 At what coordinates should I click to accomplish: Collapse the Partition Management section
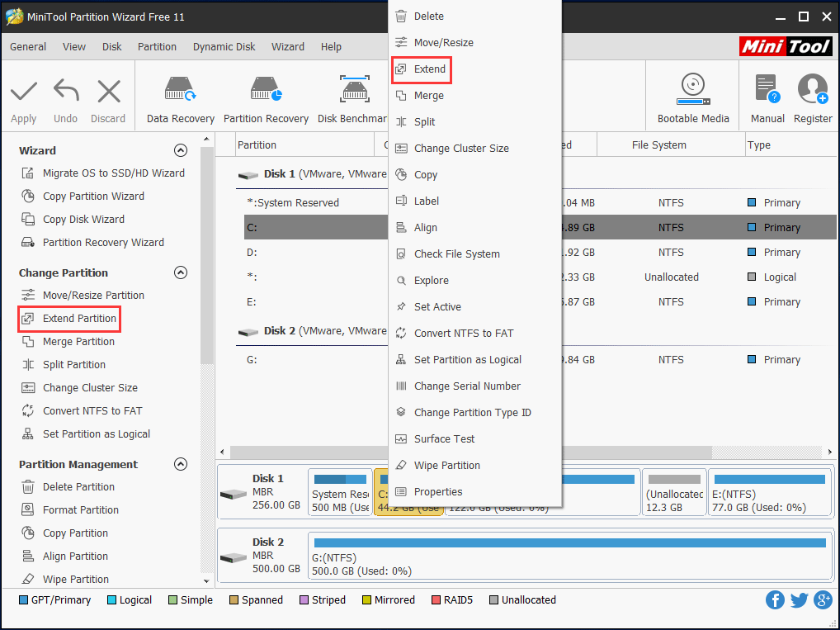tap(181, 464)
